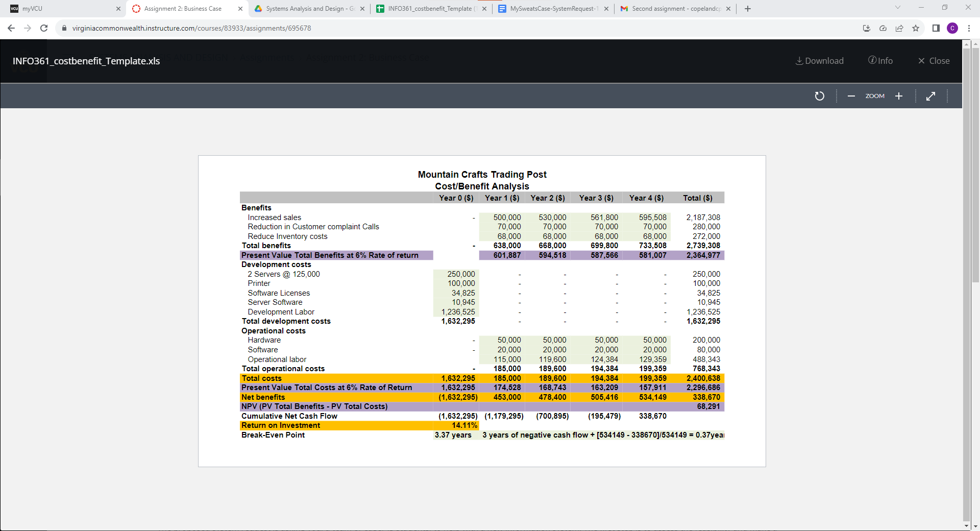Open the Chrome side panel
The width and height of the screenshot is (980, 531).
(936, 28)
